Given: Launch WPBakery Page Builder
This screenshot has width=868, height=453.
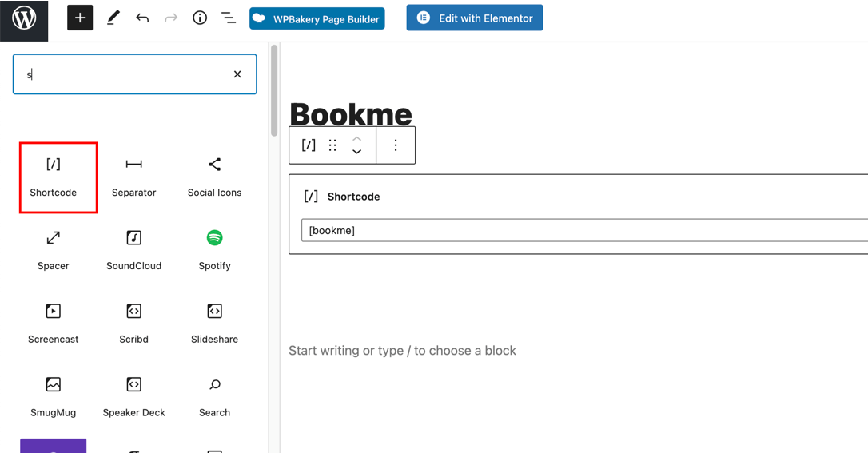Looking at the screenshot, I should [x=317, y=18].
